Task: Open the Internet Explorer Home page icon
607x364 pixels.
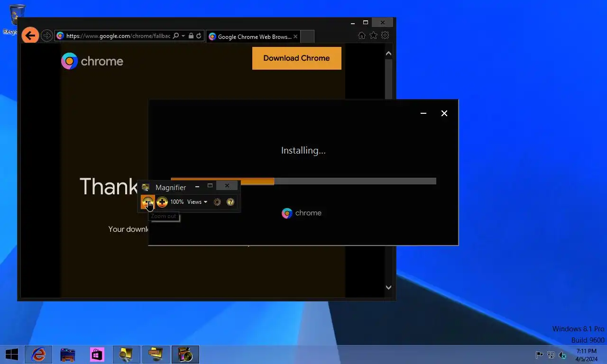Action: click(x=362, y=36)
